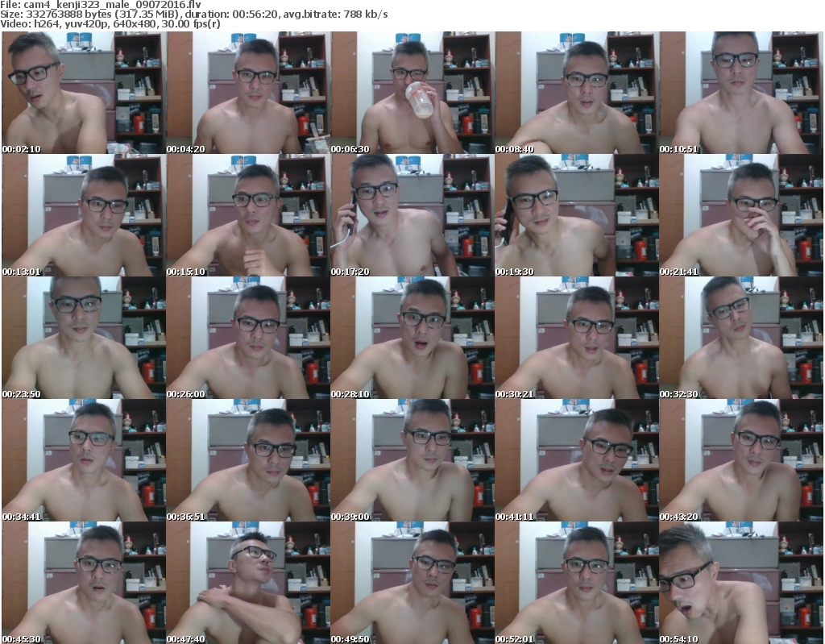Screen dimensions: 825x644
Task: Select the thumbnail timestamped 00:15:10
Action: (x=248, y=215)
